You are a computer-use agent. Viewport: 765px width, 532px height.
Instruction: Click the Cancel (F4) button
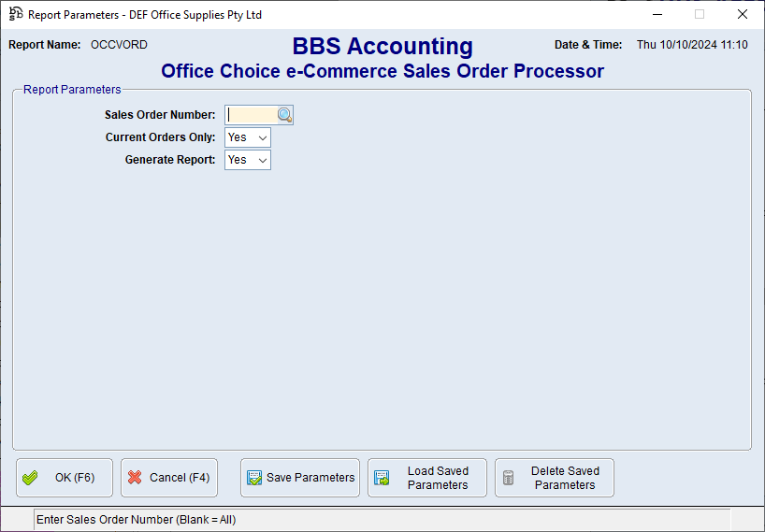[x=169, y=478]
